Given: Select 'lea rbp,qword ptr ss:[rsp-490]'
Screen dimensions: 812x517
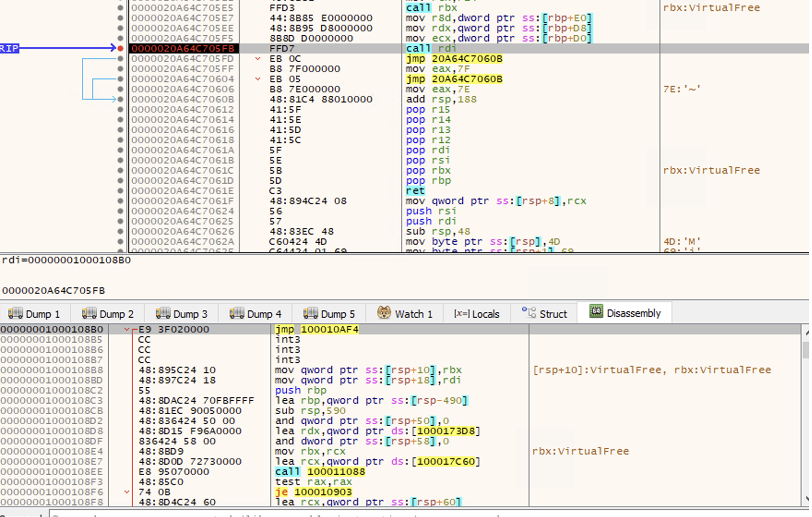Looking at the screenshot, I should coord(372,400).
